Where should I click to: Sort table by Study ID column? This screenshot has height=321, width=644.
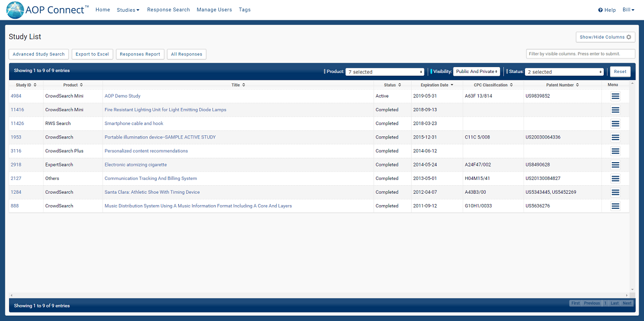26,85
